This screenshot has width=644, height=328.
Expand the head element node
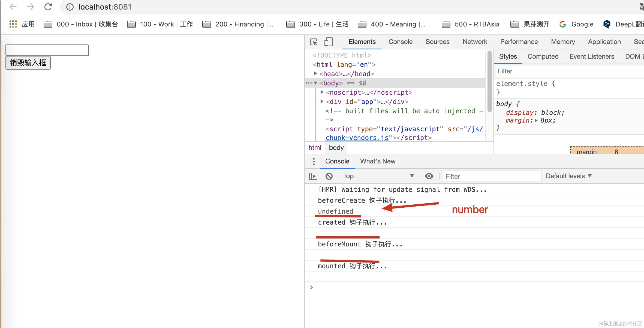click(315, 74)
